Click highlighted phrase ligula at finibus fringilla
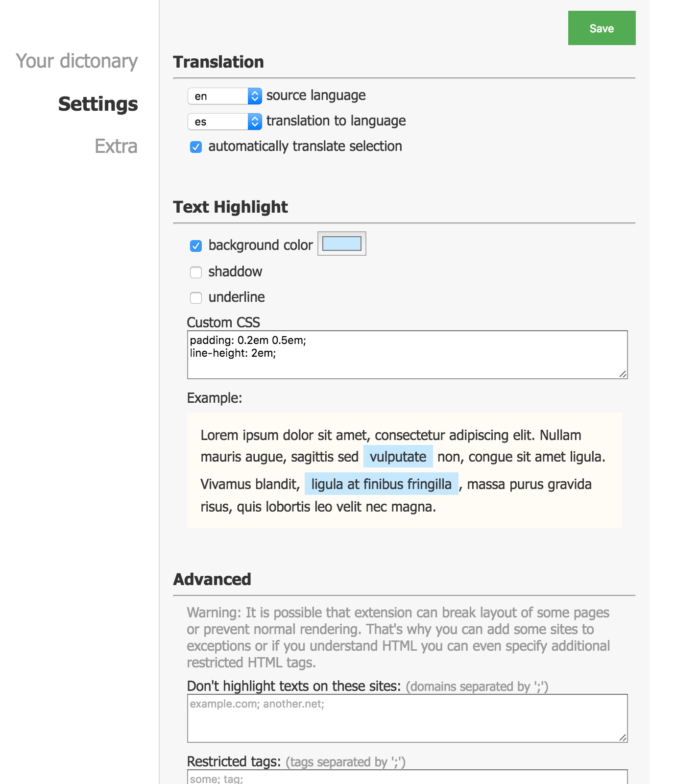Image resolution: width=675 pixels, height=784 pixels. point(381,484)
